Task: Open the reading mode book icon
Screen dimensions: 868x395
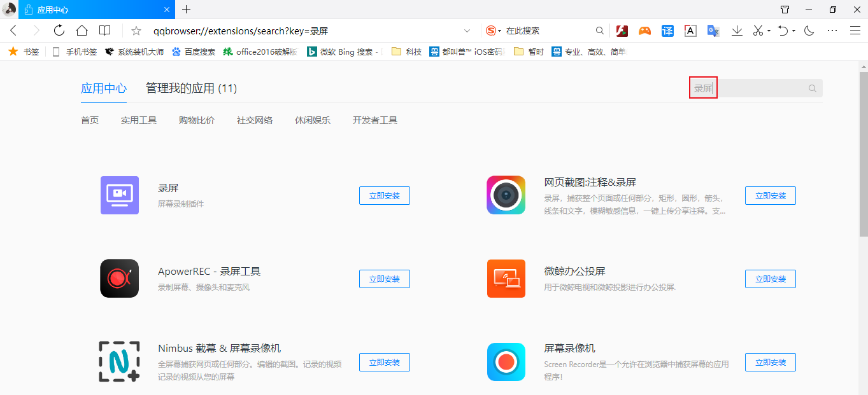Action: click(x=104, y=31)
